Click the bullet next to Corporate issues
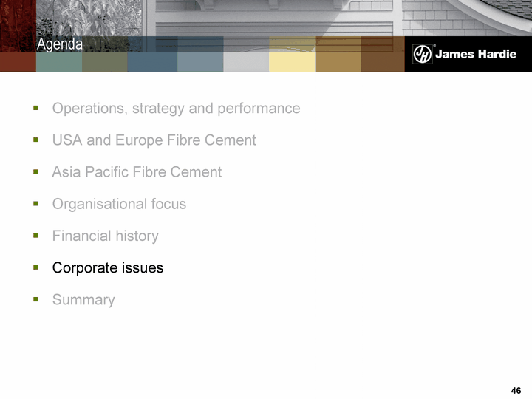 pyautogui.click(x=35, y=267)
